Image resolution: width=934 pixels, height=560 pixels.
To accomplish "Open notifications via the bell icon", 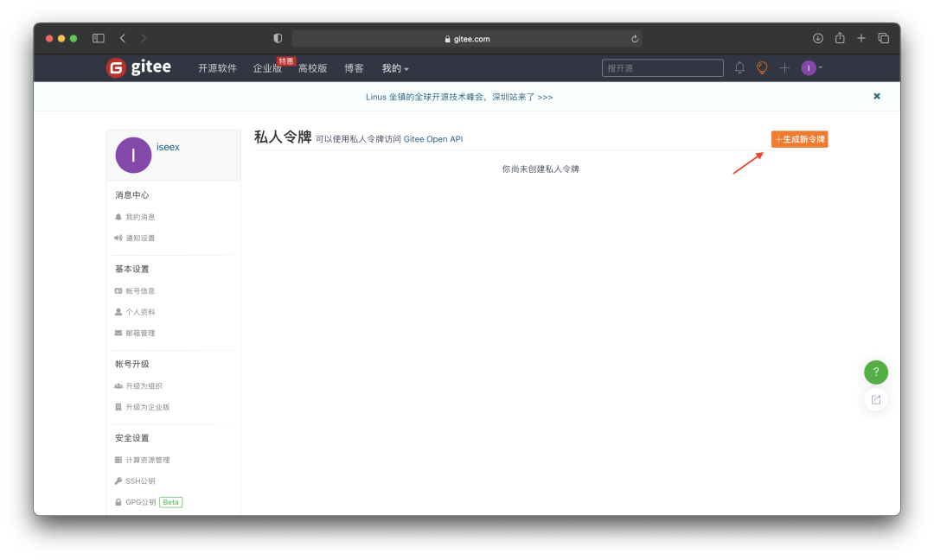I will tap(739, 67).
